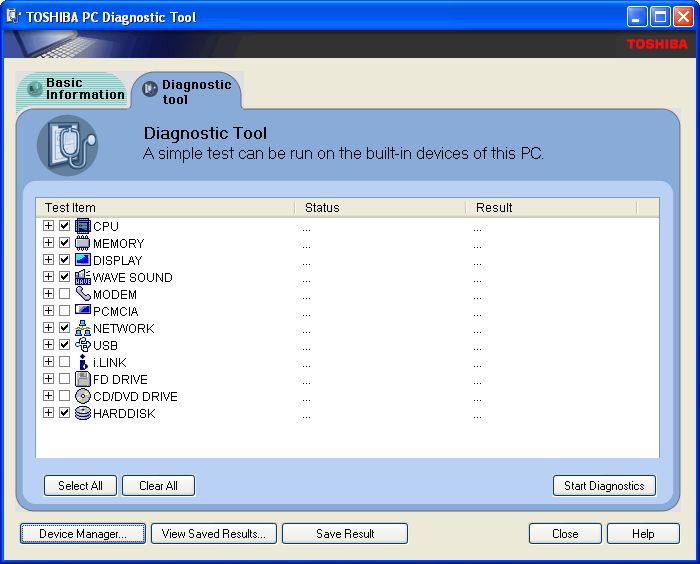700x564 pixels.
Task: Expand the i.LINK tree node
Action: (48, 362)
